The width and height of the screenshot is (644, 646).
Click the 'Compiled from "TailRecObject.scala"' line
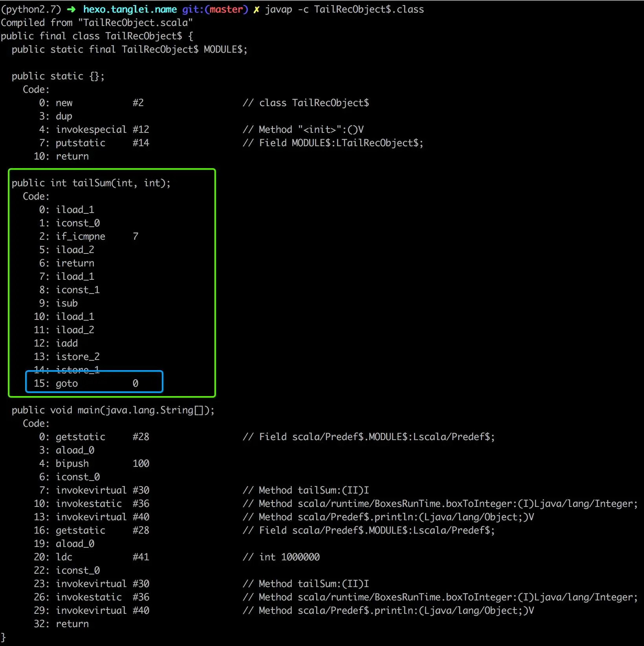(x=97, y=22)
